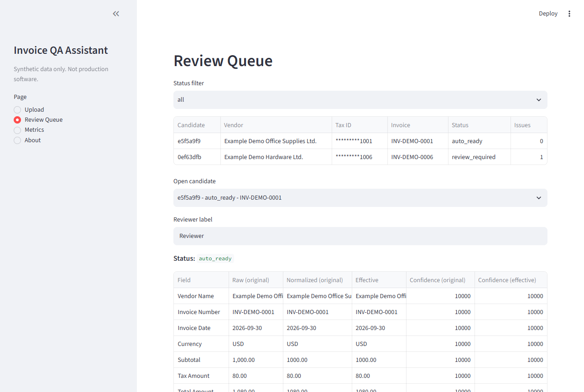
Task: Click the Status column header
Action: pos(479,125)
